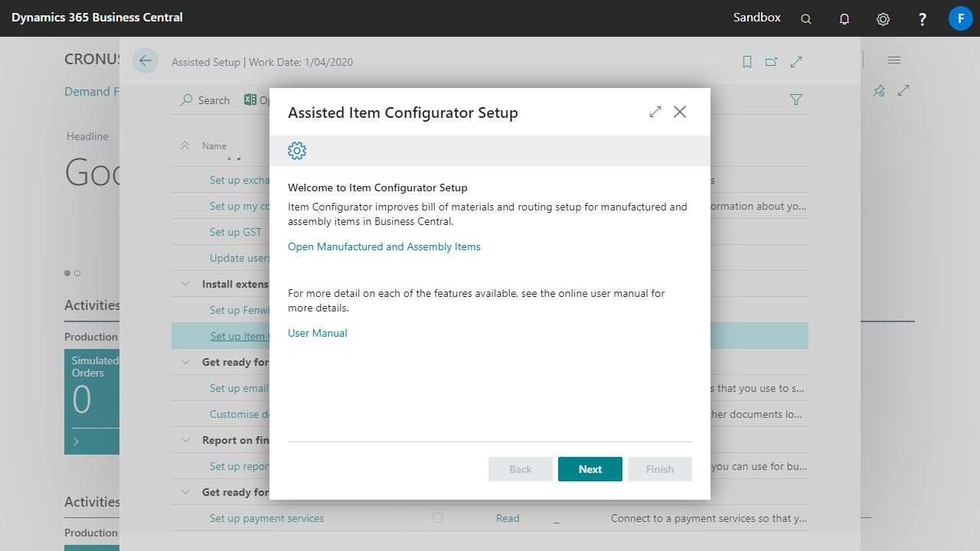The width and height of the screenshot is (980, 551).
Task: Go back using Assisted Setup back arrow
Action: [145, 60]
